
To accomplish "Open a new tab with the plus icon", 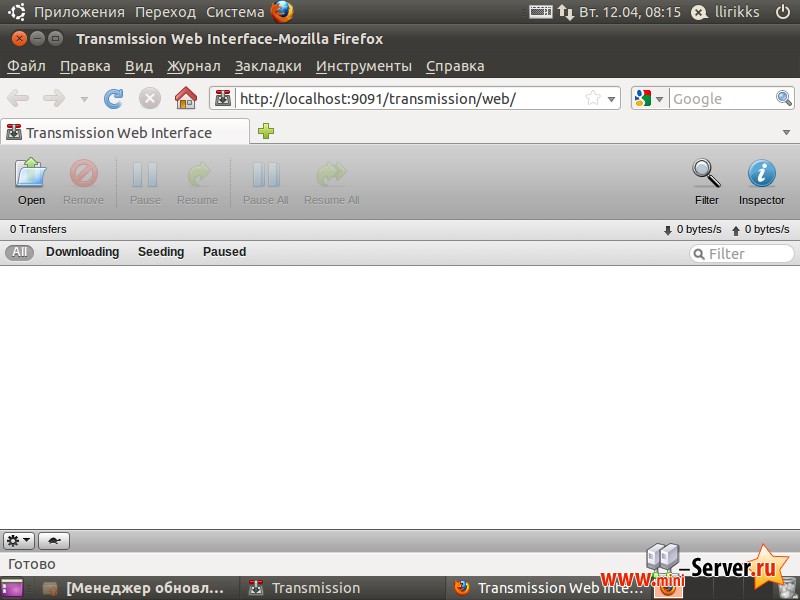I will click(x=266, y=132).
